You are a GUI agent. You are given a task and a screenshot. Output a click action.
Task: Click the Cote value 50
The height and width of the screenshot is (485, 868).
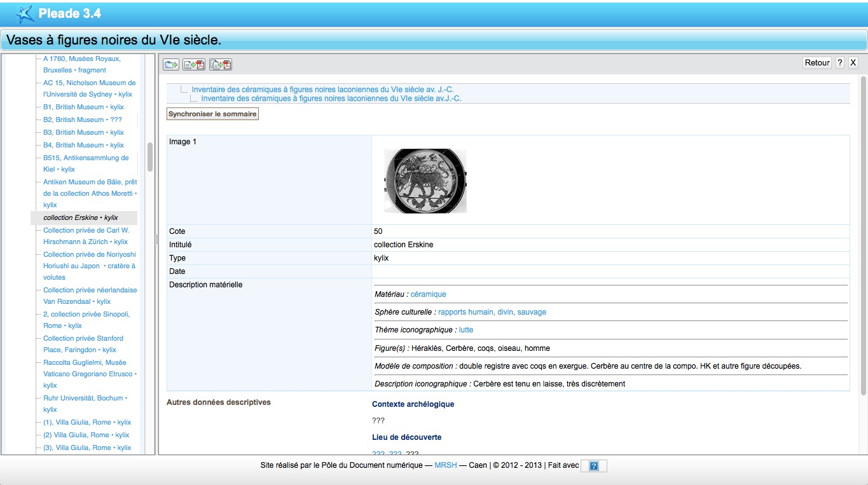click(x=378, y=231)
